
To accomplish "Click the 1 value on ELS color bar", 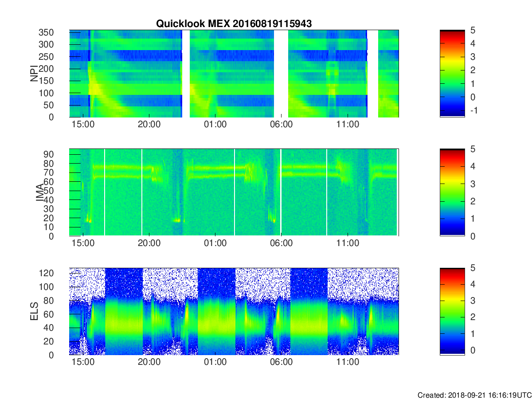I will pos(473,333).
